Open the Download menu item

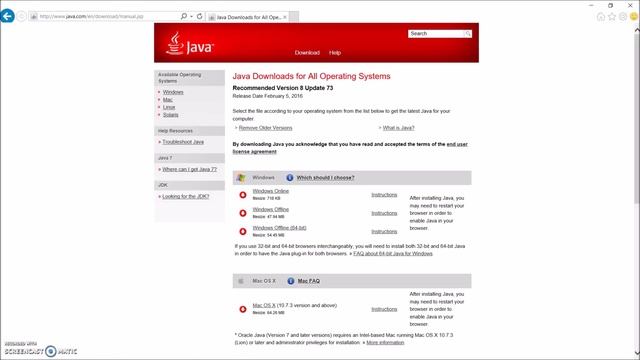[x=307, y=53]
